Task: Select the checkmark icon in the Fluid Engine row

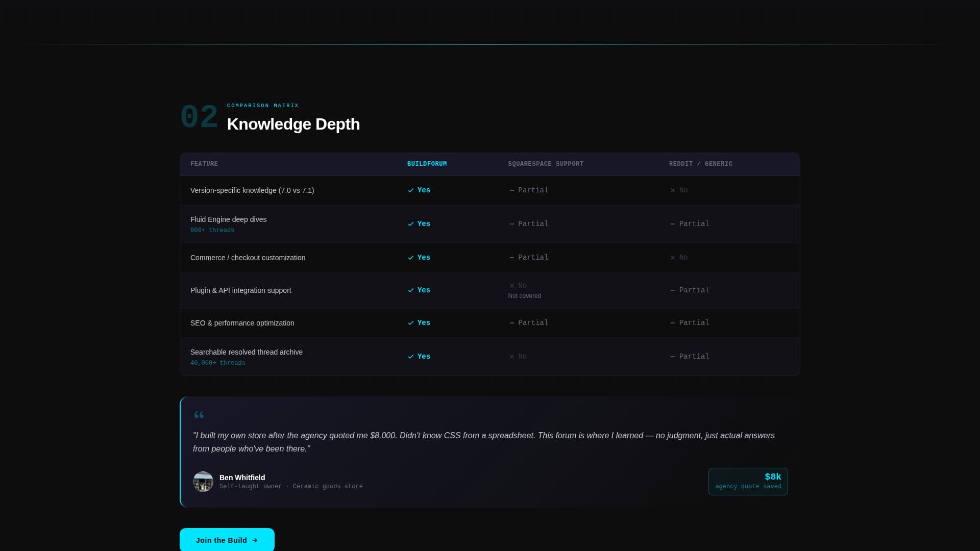Action: click(411, 224)
